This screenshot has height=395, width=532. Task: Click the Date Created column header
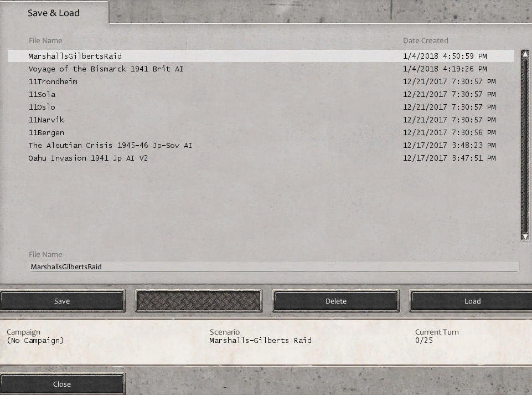[426, 41]
